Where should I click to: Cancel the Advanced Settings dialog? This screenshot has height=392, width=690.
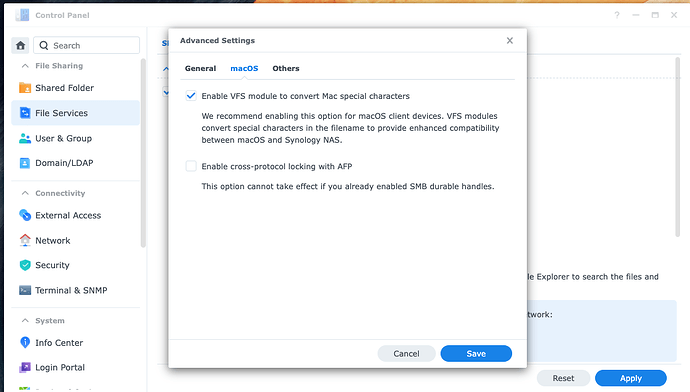coord(406,354)
